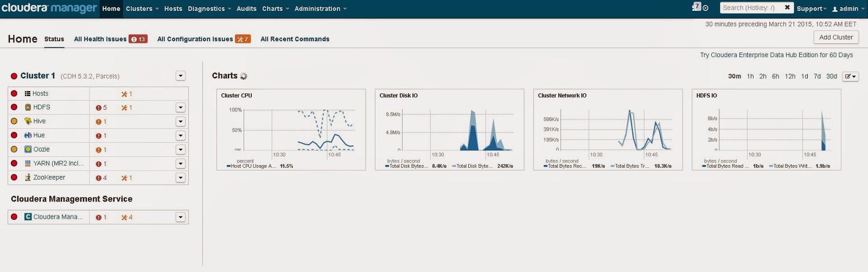Screen dimensions: 868x272
Task: Select the 6h time range
Action: pos(776,77)
